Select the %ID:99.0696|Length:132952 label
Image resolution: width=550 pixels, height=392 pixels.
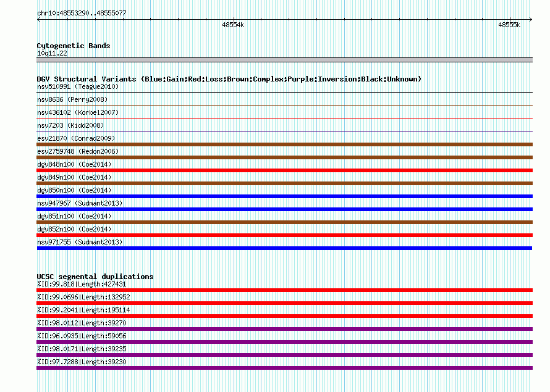pyautogui.click(x=83, y=297)
